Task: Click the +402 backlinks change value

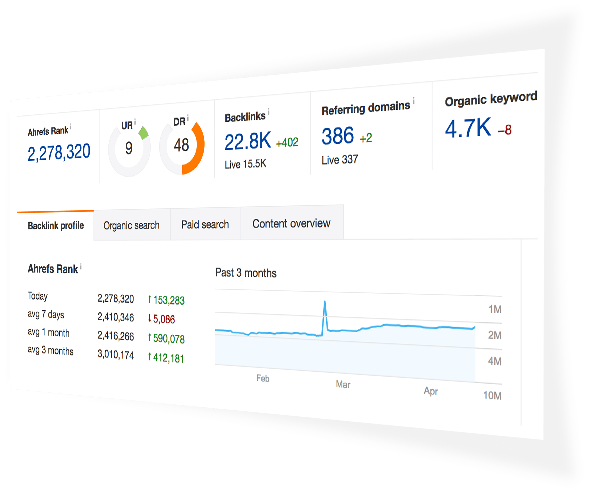Action: 287,143
